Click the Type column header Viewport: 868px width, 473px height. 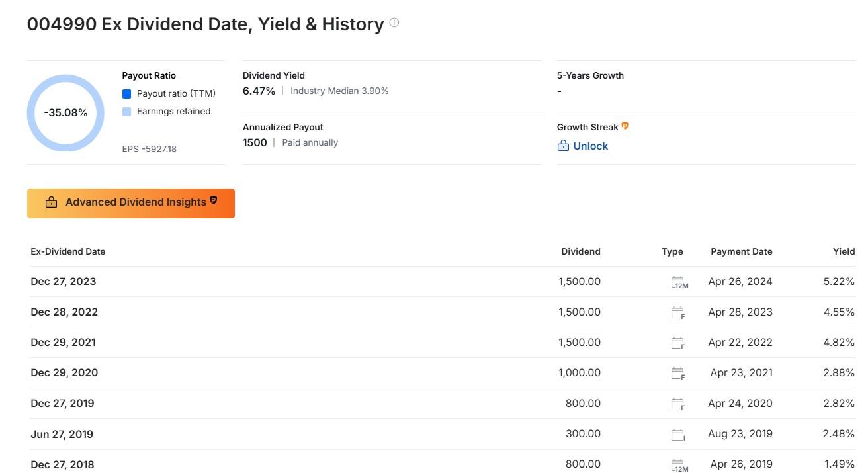(x=672, y=251)
